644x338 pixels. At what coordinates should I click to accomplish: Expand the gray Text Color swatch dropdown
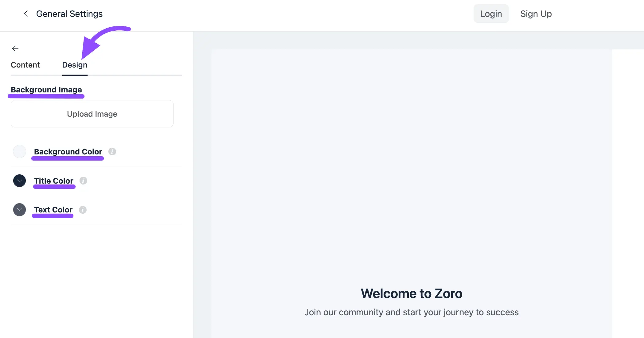[x=19, y=210]
